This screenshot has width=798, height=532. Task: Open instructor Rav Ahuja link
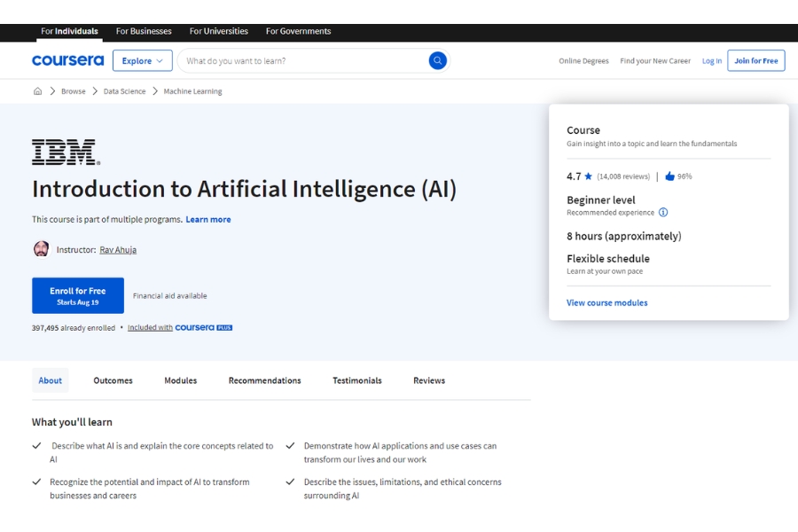(118, 249)
